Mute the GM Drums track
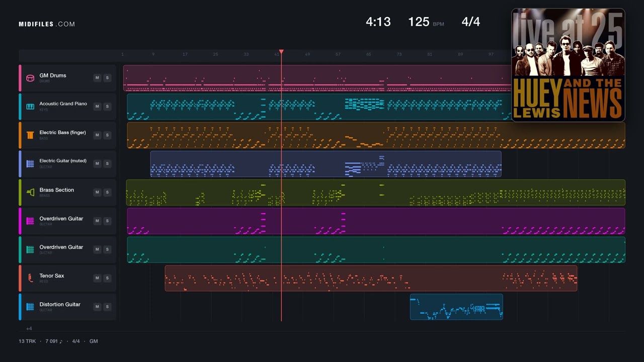The height and width of the screenshot is (362, 644). point(97,78)
